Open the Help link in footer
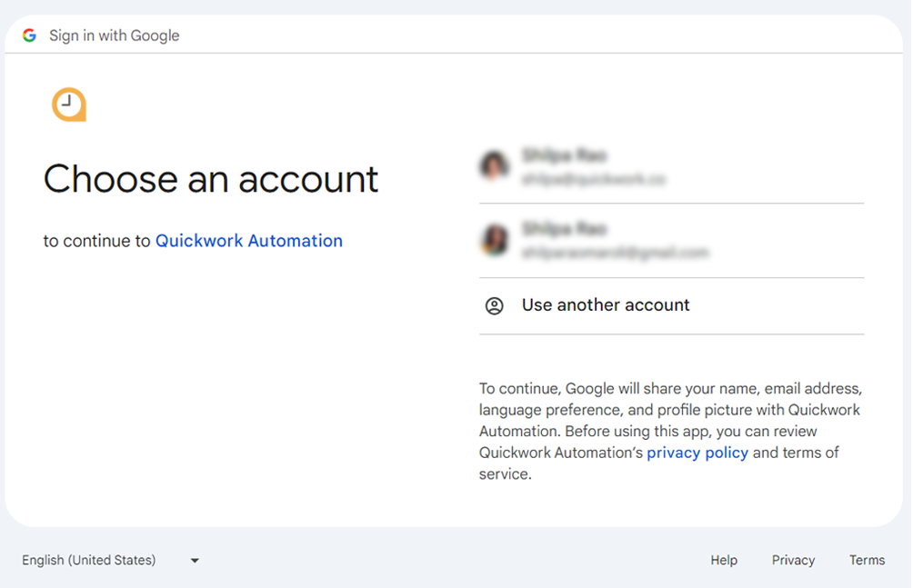 [x=724, y=560]
